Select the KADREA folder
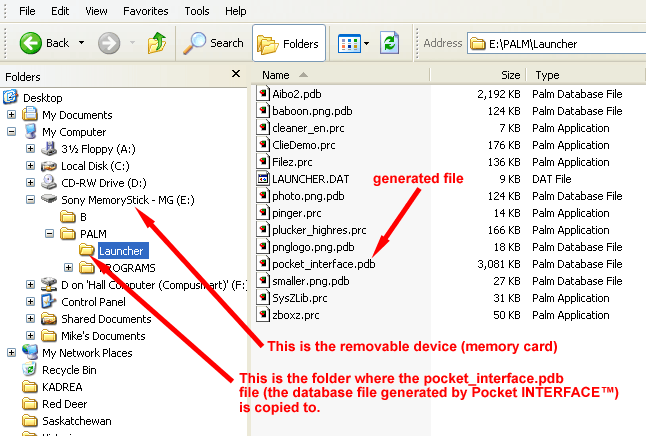 pos(62,387)
